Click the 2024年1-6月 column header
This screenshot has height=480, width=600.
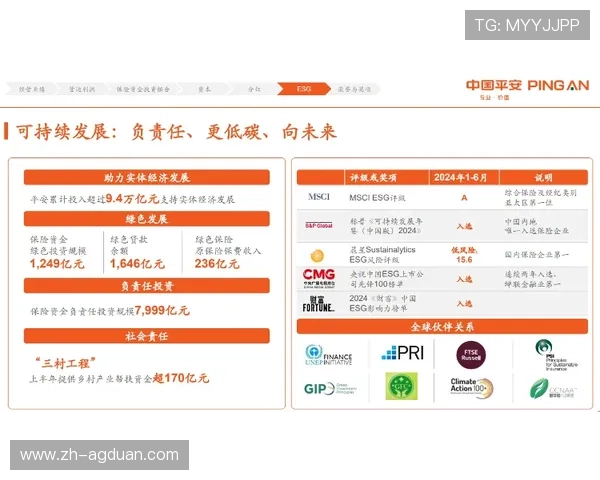pyautogui.click(x=464, y=177)
